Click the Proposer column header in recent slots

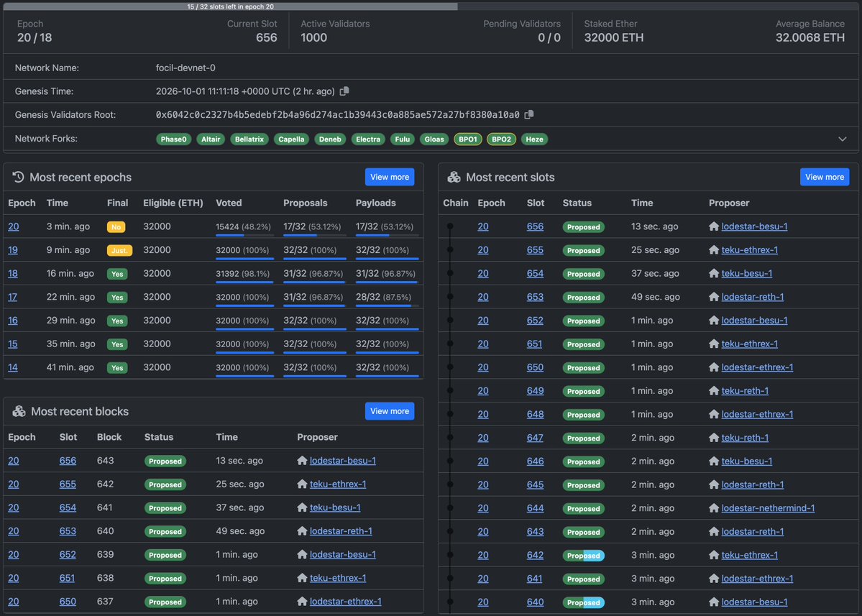[729, 203]
